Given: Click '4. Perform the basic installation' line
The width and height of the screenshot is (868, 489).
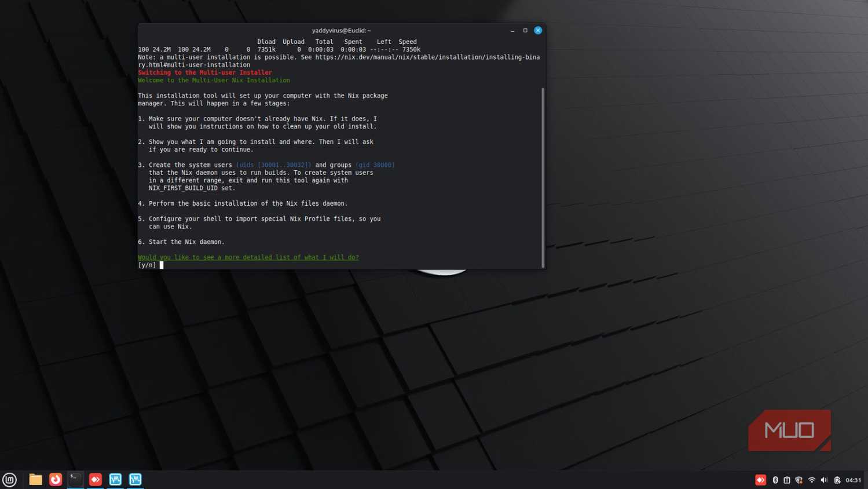Looking at the screenshot, I should (x=243, y=203).
